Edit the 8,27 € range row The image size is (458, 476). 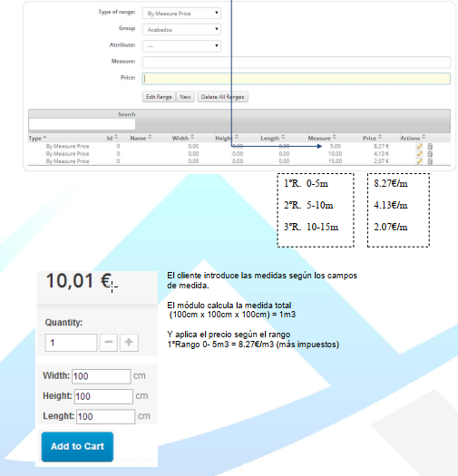pyautogui.click(x=419, y=146)
